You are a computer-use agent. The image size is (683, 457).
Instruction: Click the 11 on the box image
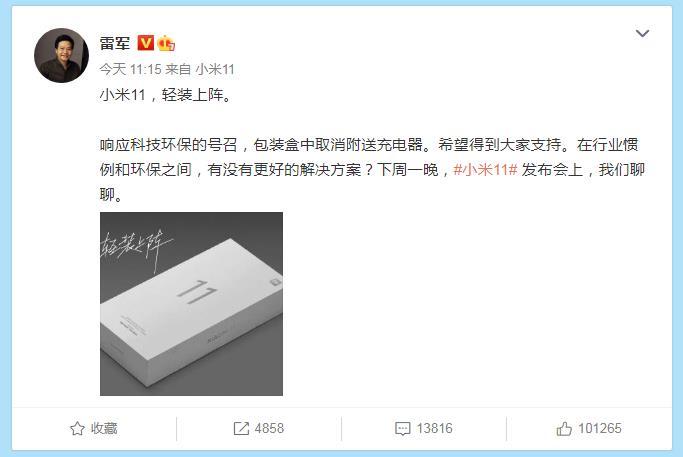[197, 292]
